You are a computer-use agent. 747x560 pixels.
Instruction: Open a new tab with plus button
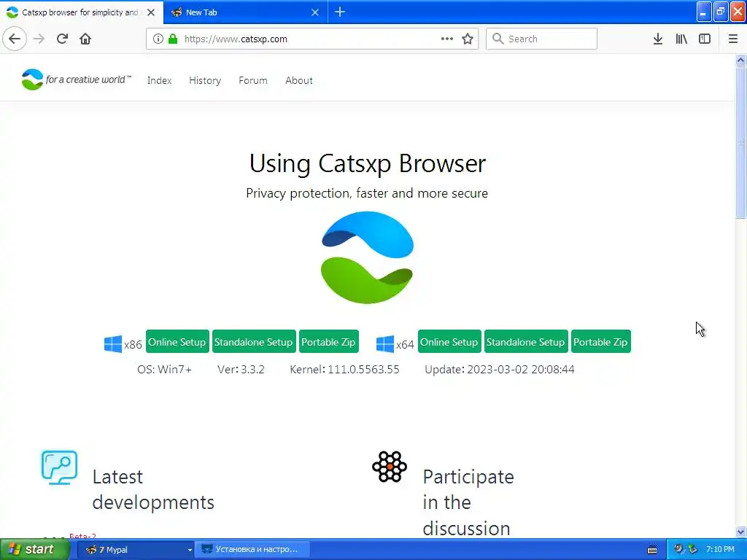[x=340, y=12]
